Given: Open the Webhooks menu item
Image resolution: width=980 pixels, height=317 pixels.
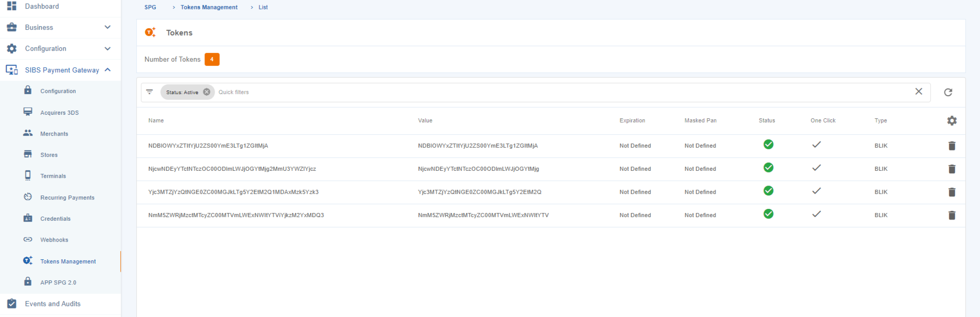Looking at the screenshot, I should pos(54,240).
